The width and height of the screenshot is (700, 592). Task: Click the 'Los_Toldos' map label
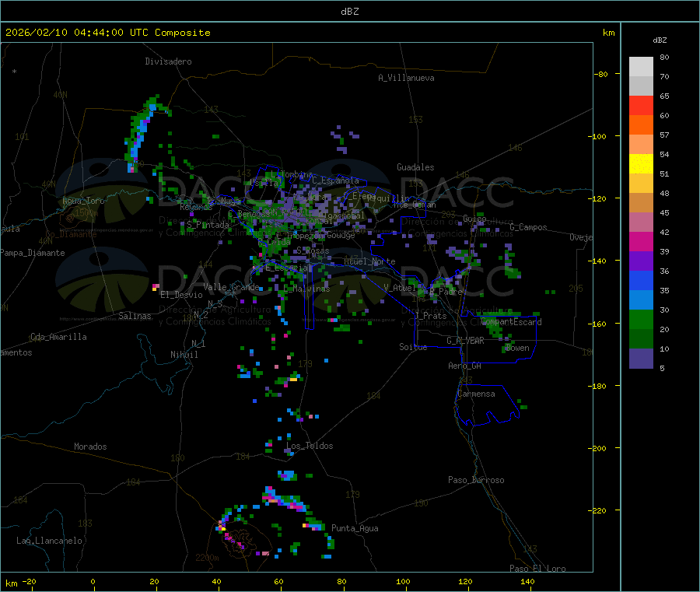(310, 446)
